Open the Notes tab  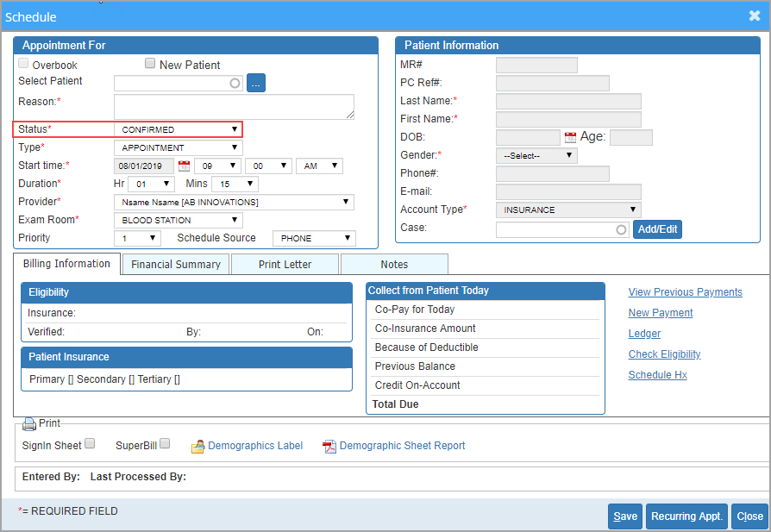394,265
